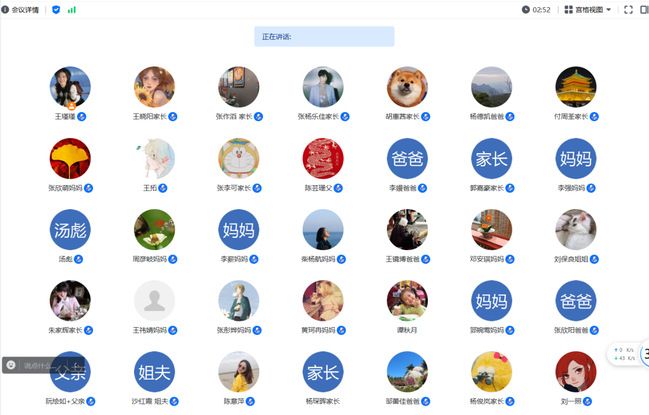This screenshot has height=415, width=649.
Task: Click the yellow ginkgo leaf avatar
Action: (x=70, y=158)
